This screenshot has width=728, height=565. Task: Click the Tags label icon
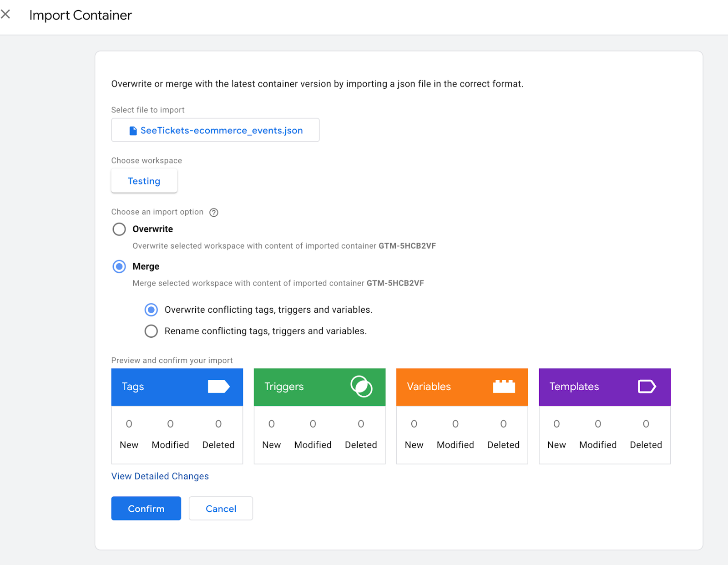coord(219,387)
